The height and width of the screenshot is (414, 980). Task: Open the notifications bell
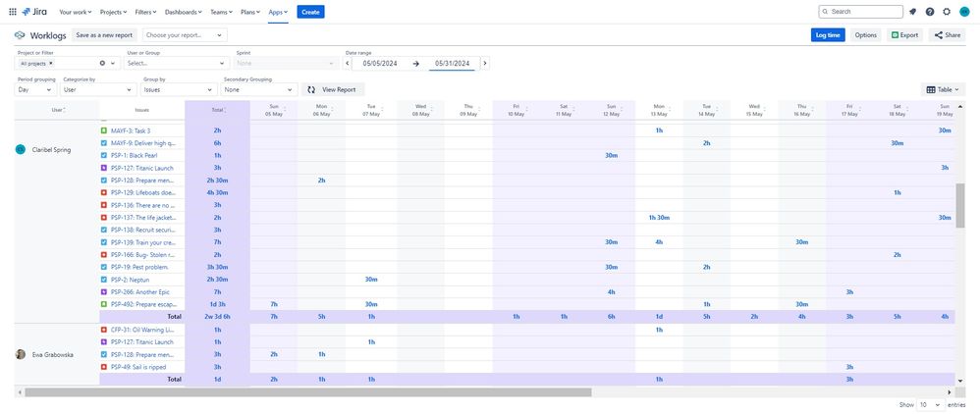pyautogui.click(x=912, y=11)
